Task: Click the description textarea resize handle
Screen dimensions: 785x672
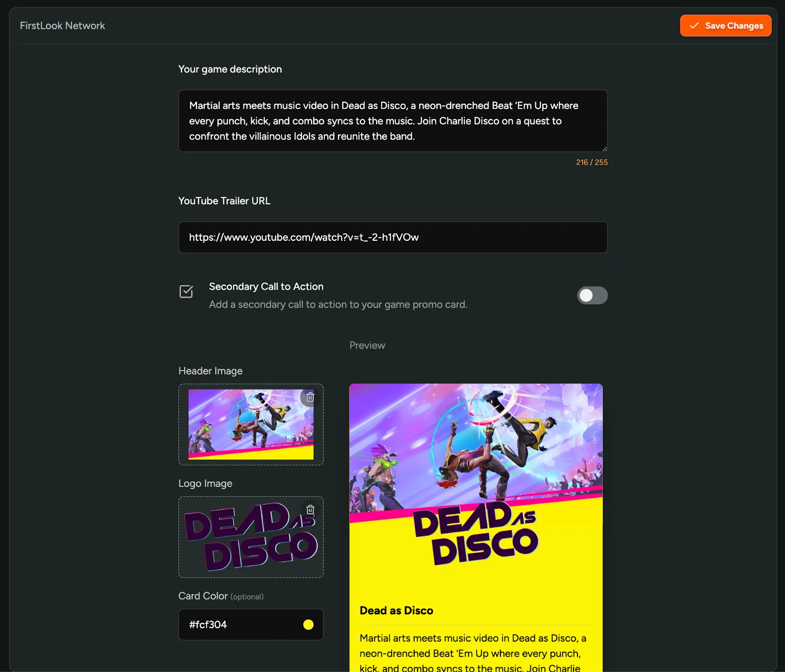Action: click(604, 149)
